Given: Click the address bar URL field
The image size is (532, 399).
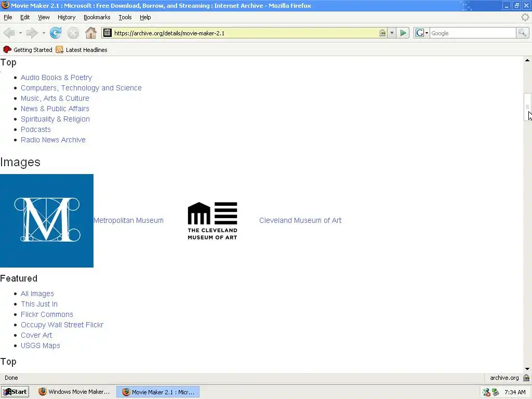Looking at the screenshot, I should (x=244, y=33).
